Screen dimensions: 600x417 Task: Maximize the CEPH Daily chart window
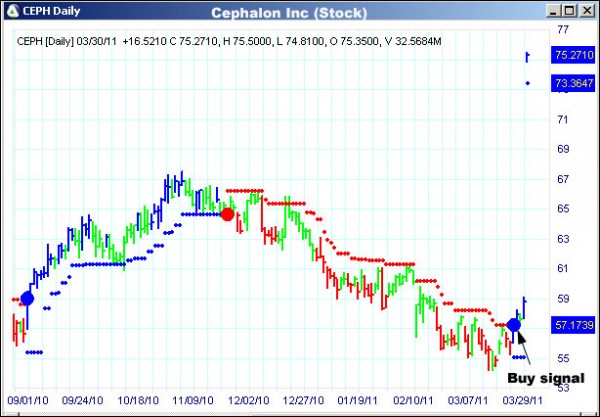click(569, 11)
